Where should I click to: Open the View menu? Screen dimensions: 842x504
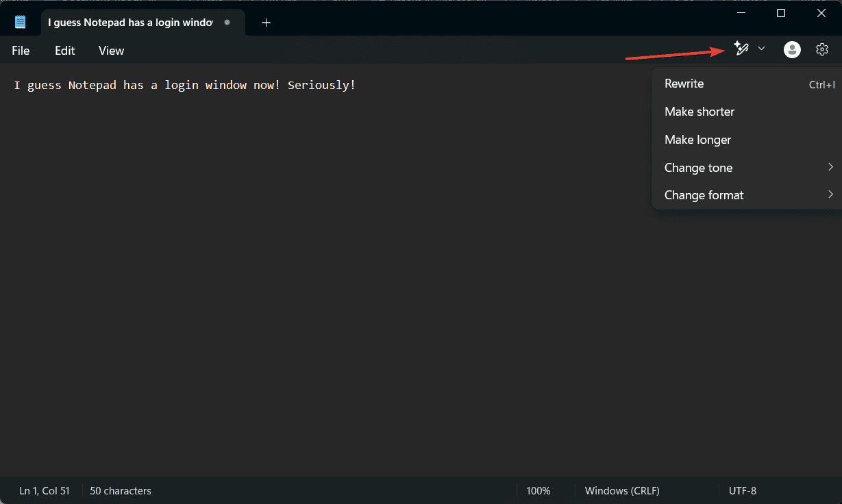111,51
